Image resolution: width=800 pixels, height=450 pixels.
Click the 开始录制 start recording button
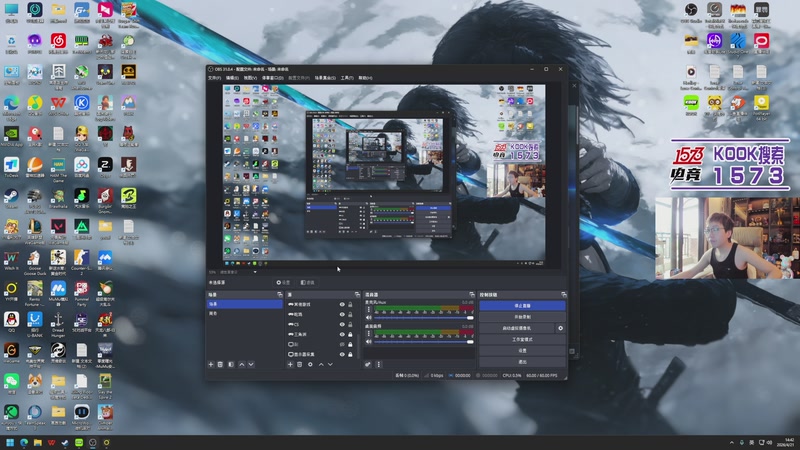(x=522, y=317)
